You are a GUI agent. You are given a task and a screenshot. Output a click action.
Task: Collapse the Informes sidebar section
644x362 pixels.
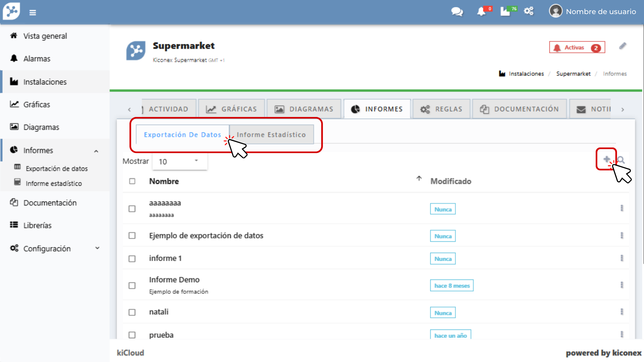point(96,151)
